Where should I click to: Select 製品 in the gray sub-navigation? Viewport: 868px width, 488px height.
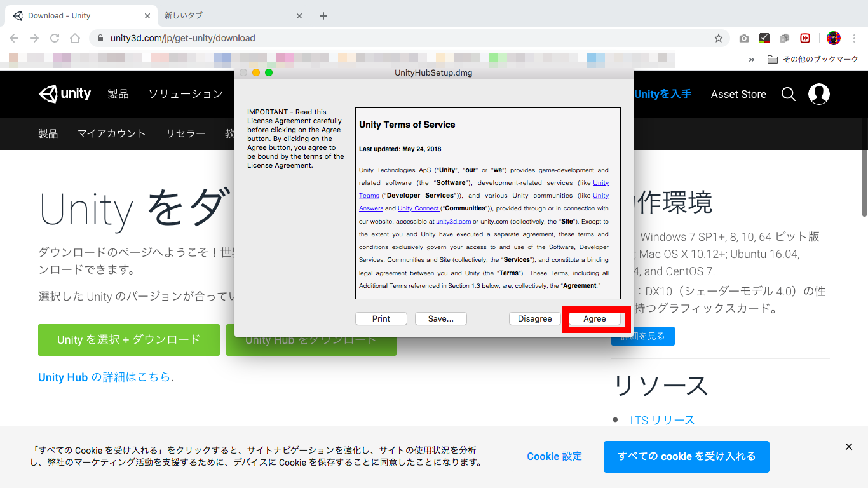[x=48, y=133]
